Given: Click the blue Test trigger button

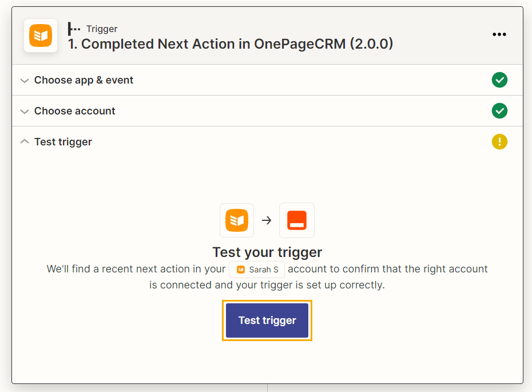Looking at the screenshot, I should tap(267, 320).
